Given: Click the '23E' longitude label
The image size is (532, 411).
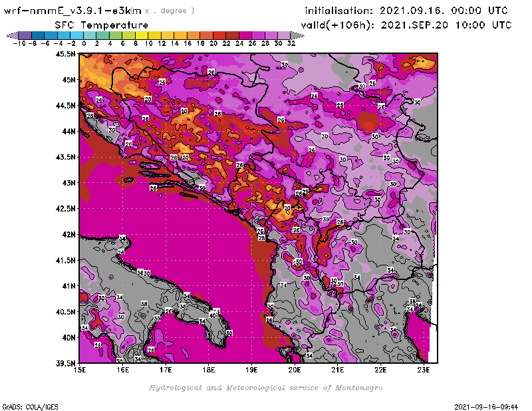Looking at the screenshot, I should click(424, 370).
